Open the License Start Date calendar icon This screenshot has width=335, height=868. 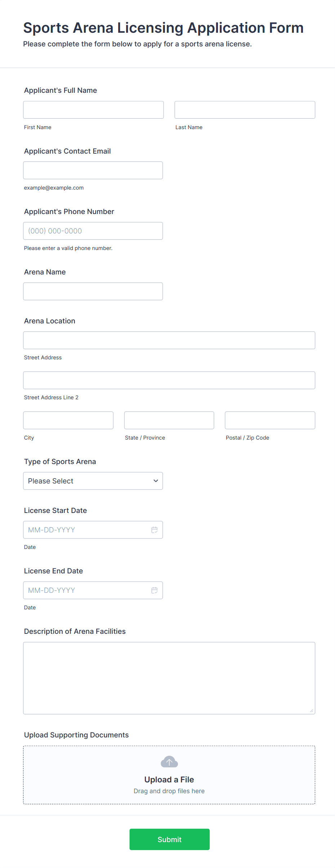click(154, 530)
